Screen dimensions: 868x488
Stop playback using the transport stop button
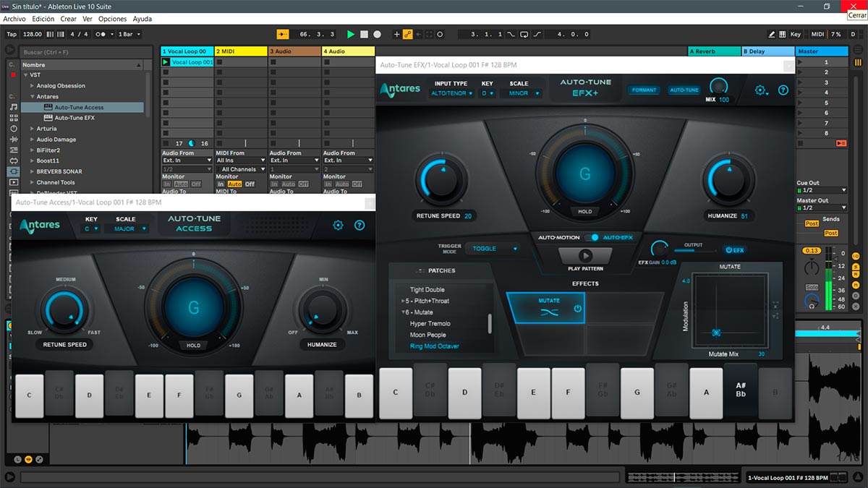point(364,34)
